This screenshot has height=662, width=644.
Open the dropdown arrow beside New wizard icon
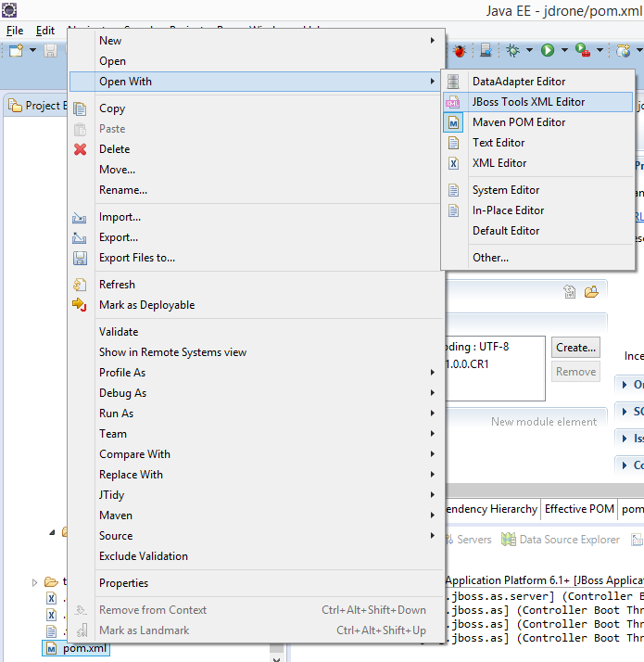[x=32, y=50]
